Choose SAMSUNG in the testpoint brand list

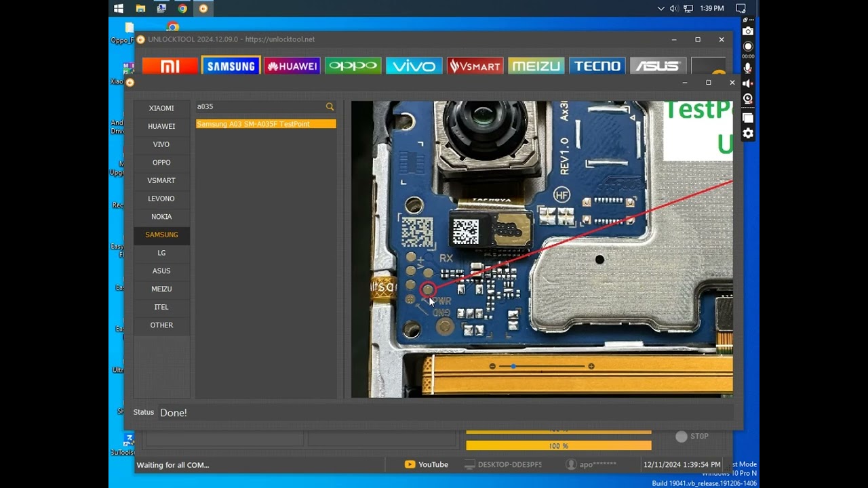161,235
